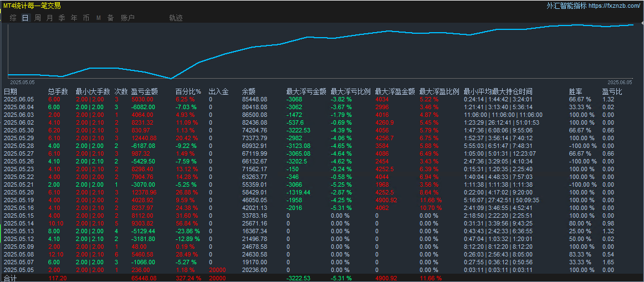
Task: Select the 2025.05.20 date row
Action: pos(19,192)
